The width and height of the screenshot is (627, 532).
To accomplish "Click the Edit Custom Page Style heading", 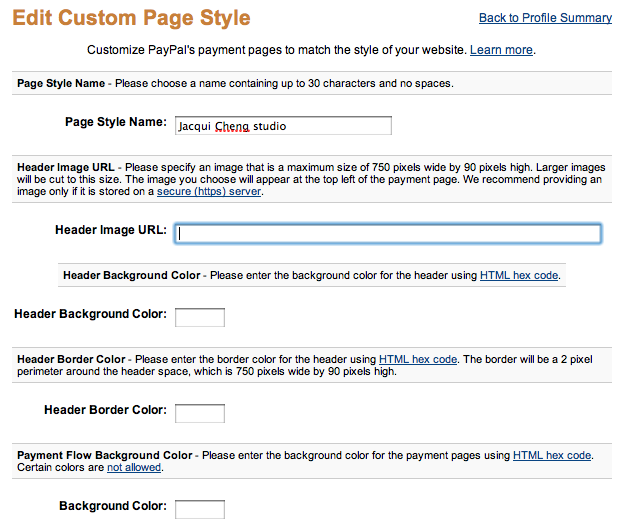I will [x=132, y=18].
